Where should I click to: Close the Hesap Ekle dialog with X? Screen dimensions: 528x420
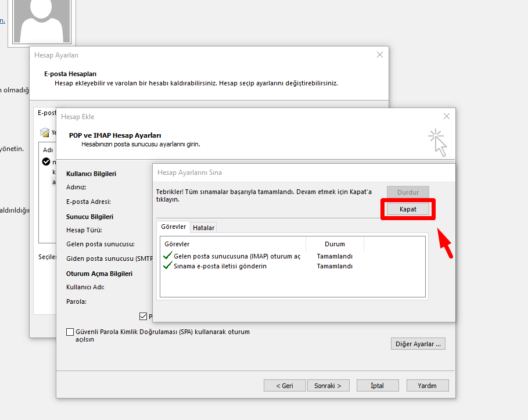[x=446, y=116]
